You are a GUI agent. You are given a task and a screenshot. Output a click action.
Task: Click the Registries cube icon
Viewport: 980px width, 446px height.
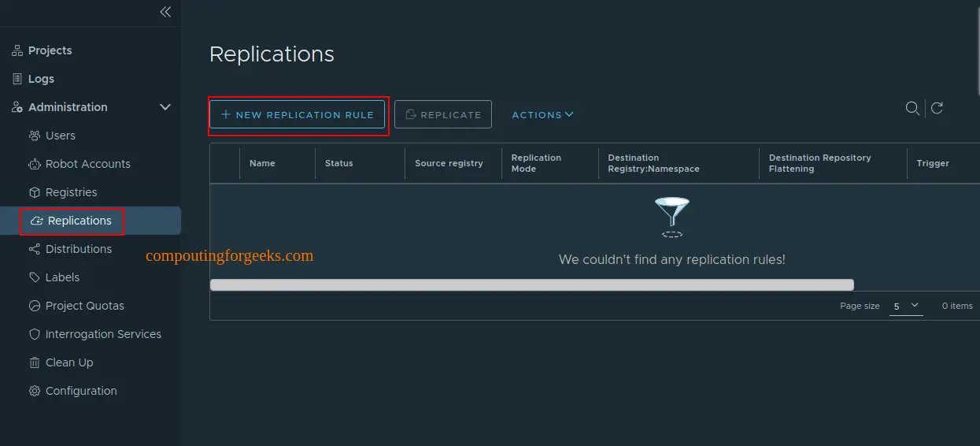pyautogui.click(x=34, y=192)
